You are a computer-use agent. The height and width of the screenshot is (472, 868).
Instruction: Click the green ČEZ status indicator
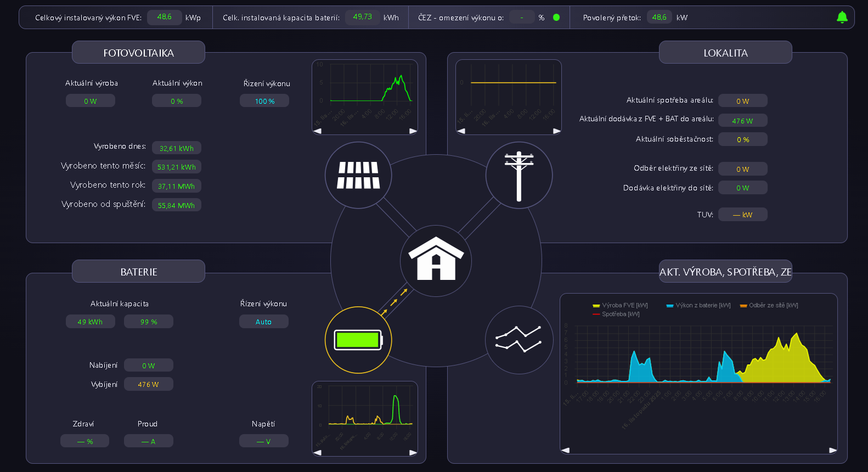tap(556, 18)
